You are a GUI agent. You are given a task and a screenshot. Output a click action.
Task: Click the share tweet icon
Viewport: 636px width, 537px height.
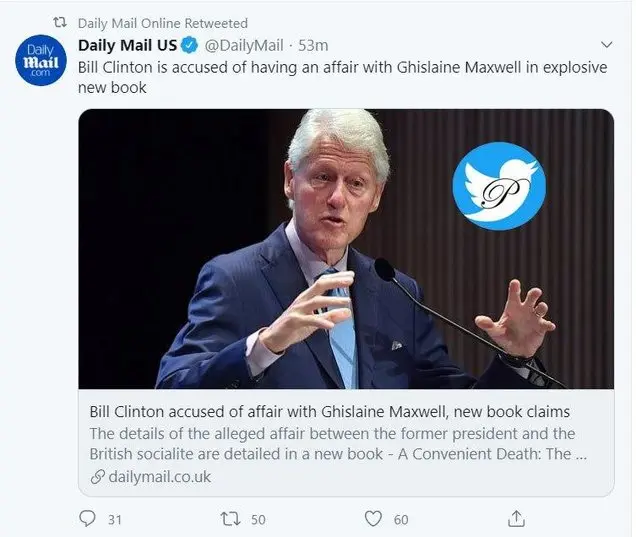pyautogui.click(x=516, y=518)
